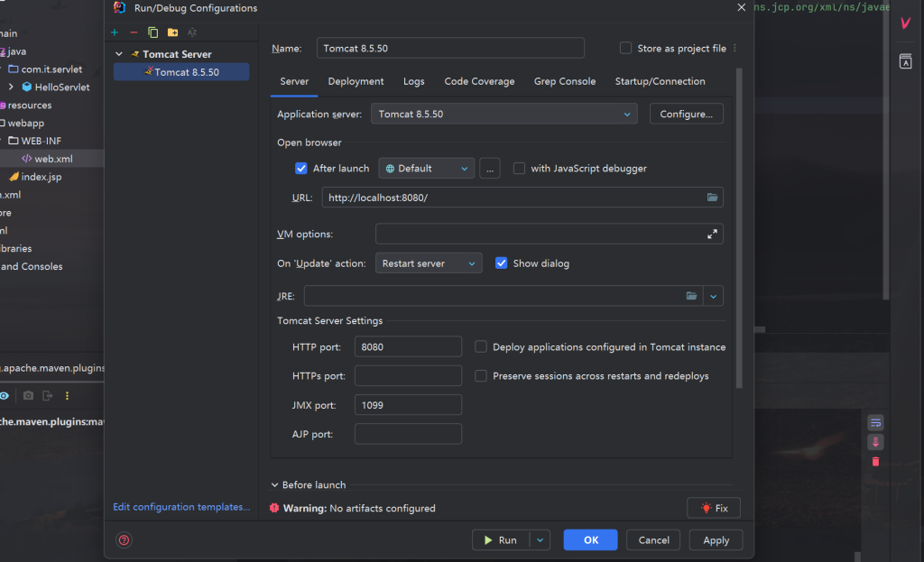Image resolution: width=924 pixels, height=562 pixels.
Task: Collapse the Tomcat Server tree node
Action: pos(119,54)
